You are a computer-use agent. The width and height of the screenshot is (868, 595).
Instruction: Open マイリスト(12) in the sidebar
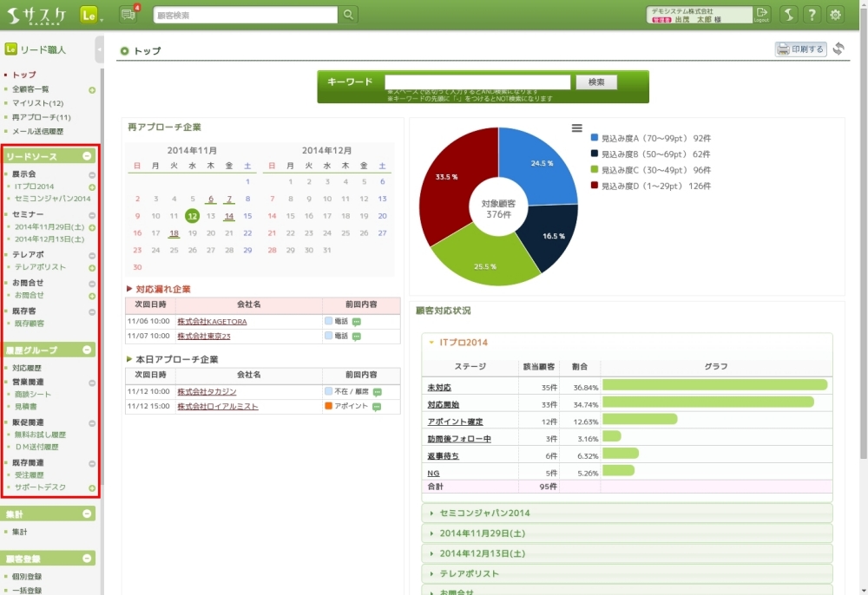point(37,103)
